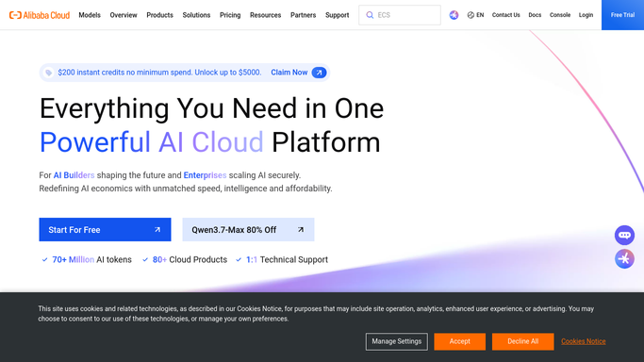This screenshot has height=362, width=644.
Task: Click the price tag icon in credits banner
Action: point(48,73)
